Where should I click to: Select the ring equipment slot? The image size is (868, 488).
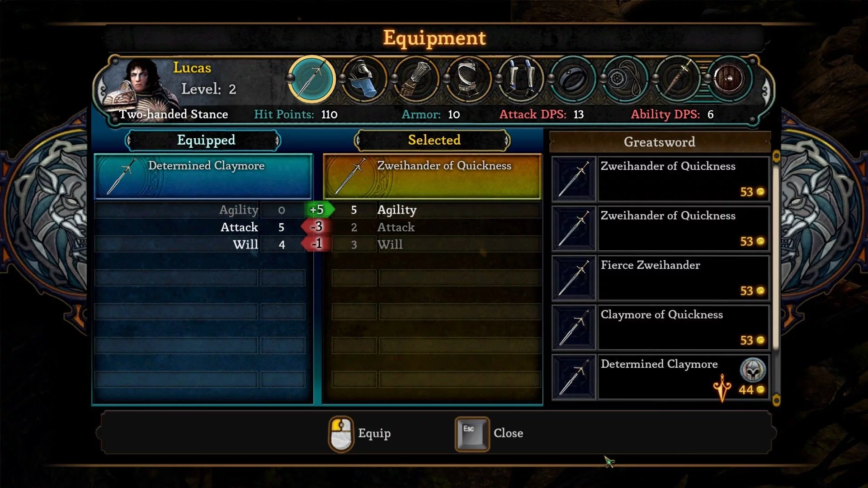click(573, 79)
